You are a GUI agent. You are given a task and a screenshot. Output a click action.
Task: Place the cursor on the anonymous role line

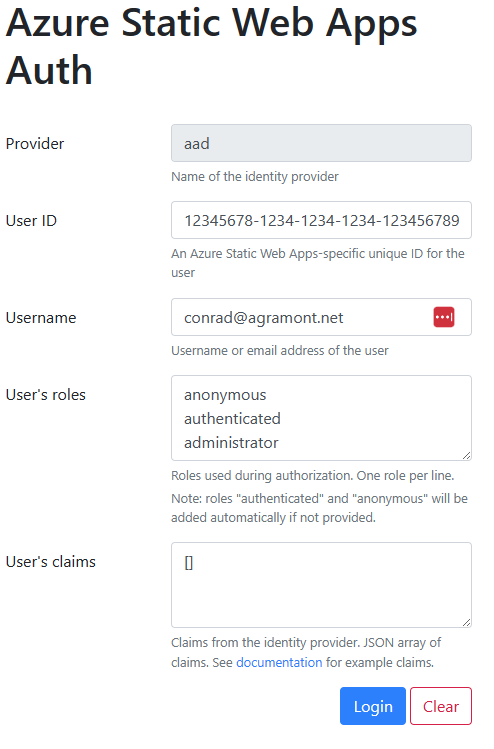point(225,395)
